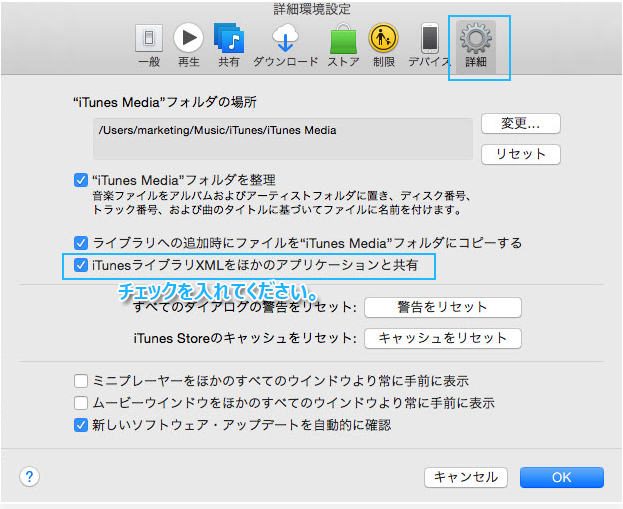
Task: Click the ストア tab label
Action: (x=343, y=62)
